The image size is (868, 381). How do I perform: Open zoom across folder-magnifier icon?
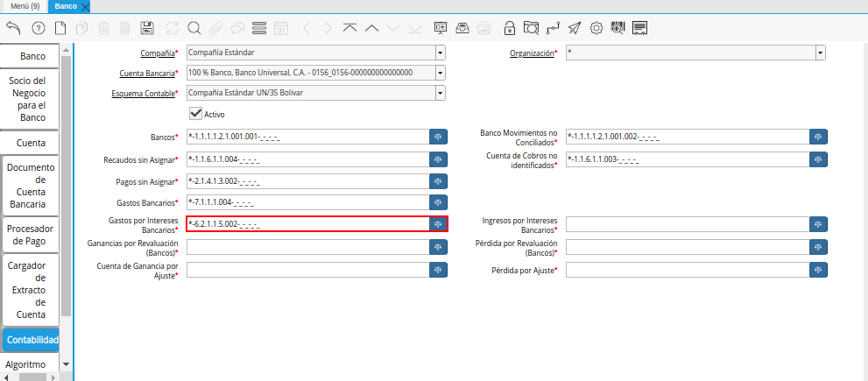coord(531,28)
